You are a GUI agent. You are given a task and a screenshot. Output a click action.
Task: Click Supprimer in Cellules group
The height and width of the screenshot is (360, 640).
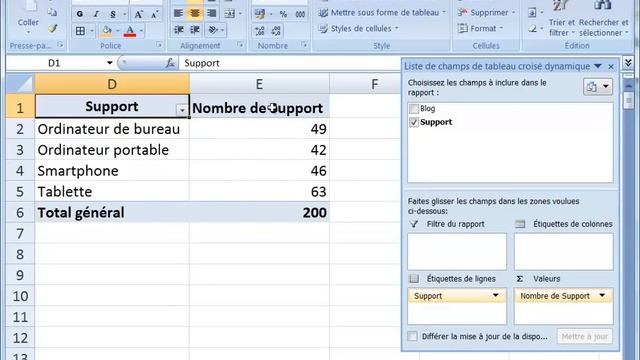point(487,13)
